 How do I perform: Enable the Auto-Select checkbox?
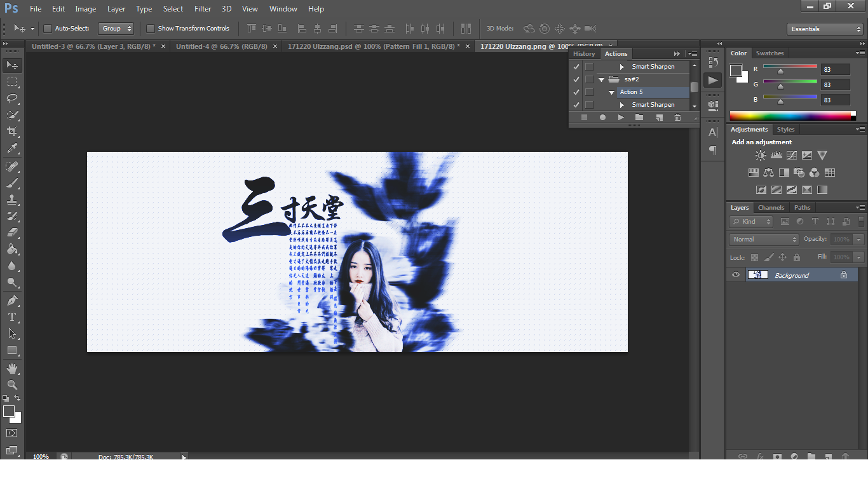coord(48,29)
